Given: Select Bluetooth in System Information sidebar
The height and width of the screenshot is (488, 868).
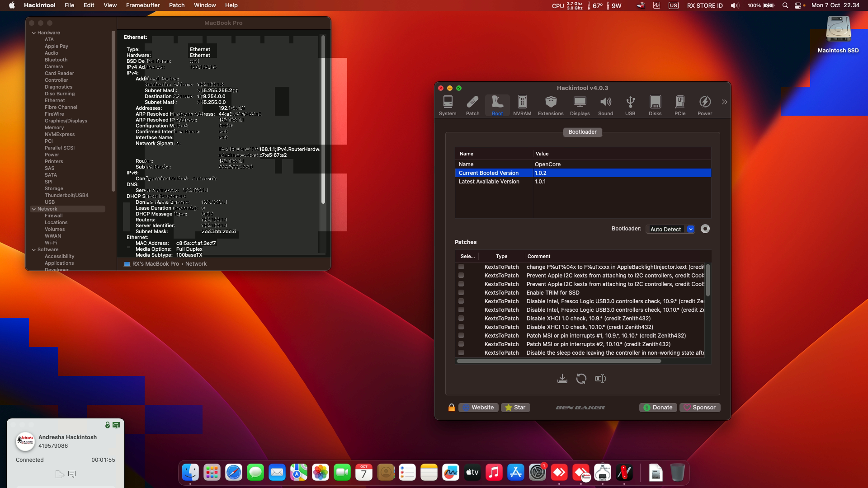Looking at the screenshot, I should [56, 60].
